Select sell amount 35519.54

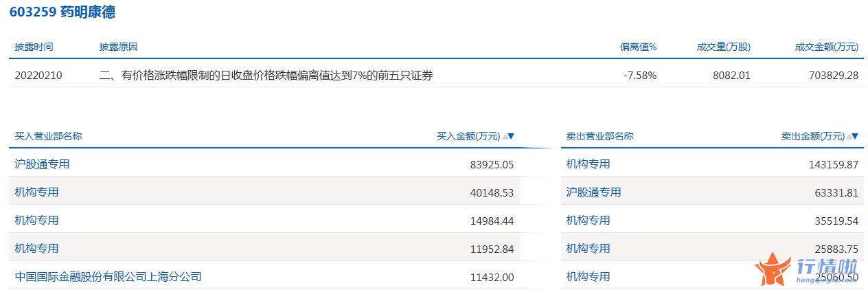(836, 221)
